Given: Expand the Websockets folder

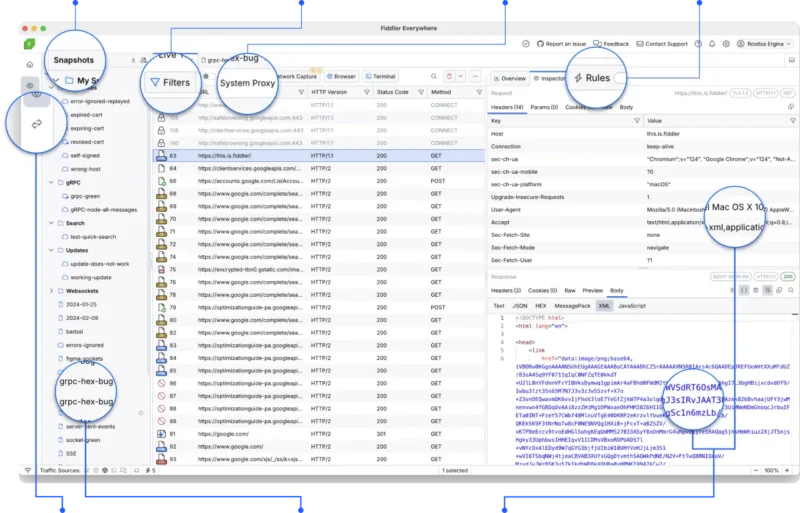Looking at the screenshot, I should pos(51,291).
